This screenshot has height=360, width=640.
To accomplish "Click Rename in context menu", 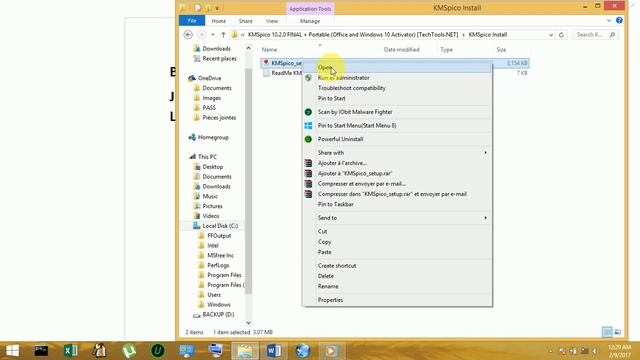I will [x=397, y=286].
